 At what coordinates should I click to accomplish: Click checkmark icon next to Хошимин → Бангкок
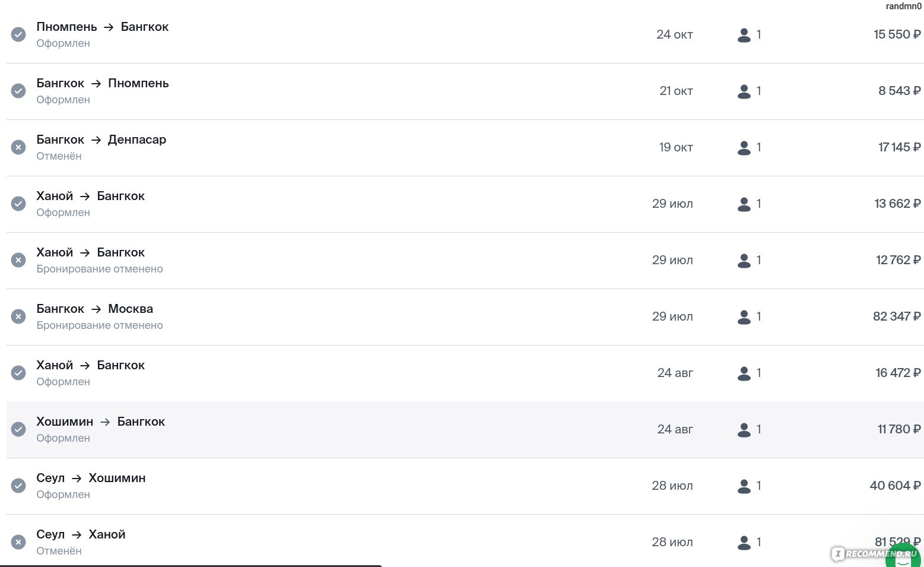[x=18, y=429]
